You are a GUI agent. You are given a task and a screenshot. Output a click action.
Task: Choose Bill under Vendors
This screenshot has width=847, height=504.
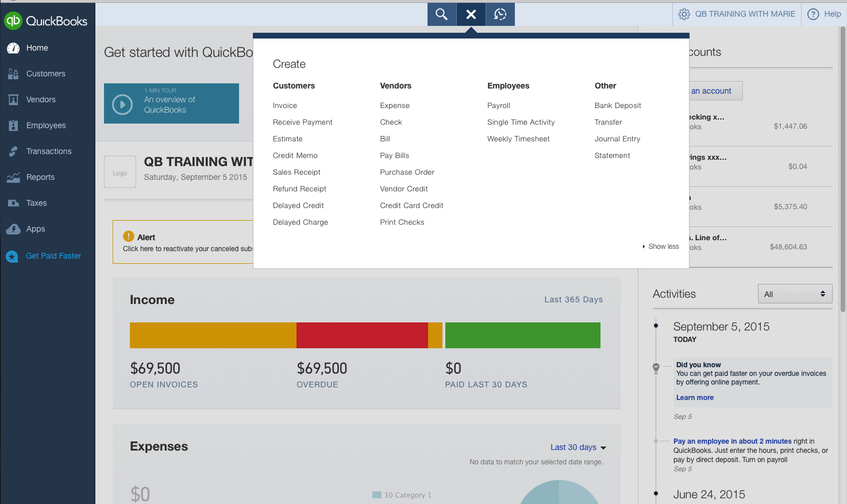click(385, 139)
